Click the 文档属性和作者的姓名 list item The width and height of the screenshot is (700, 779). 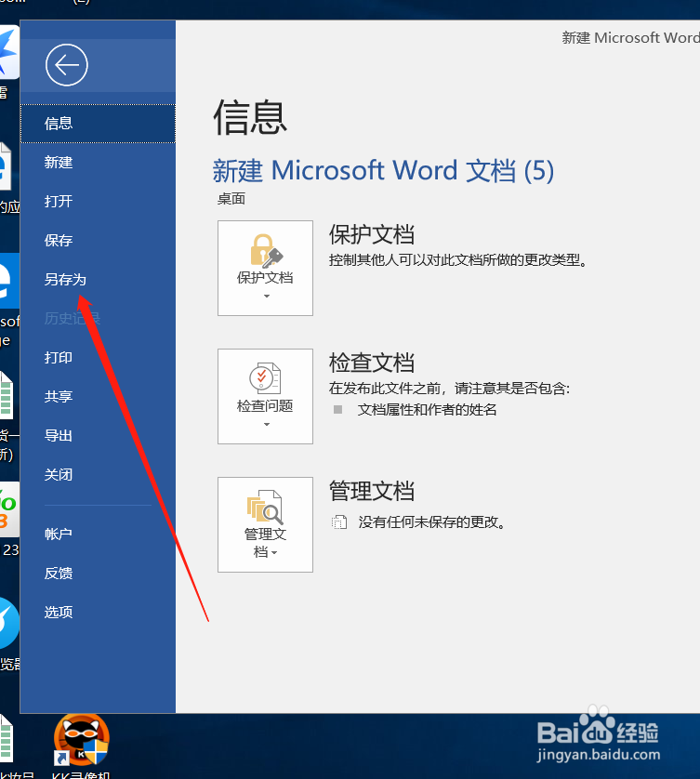(x=427, y=410)
